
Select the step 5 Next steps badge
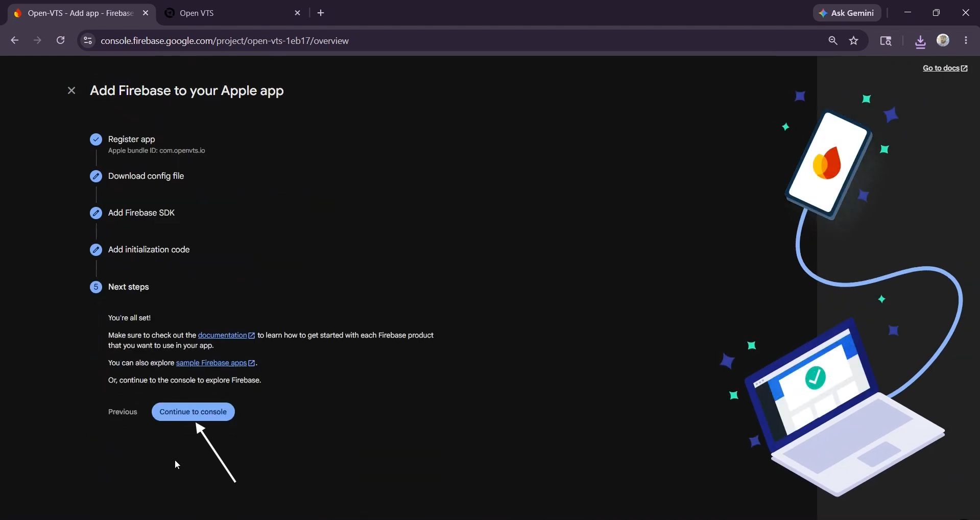pyautogui.click(x=96, y=287)
